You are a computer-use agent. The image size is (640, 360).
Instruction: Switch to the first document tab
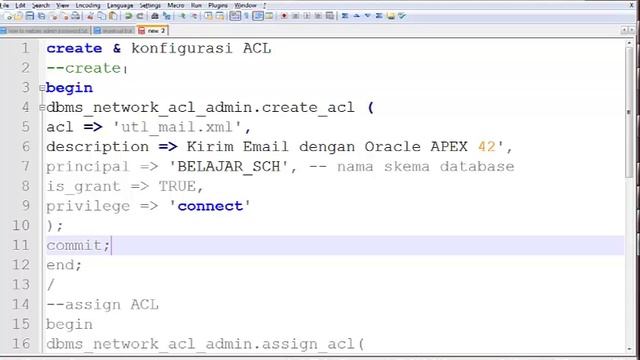coord(45,31)
